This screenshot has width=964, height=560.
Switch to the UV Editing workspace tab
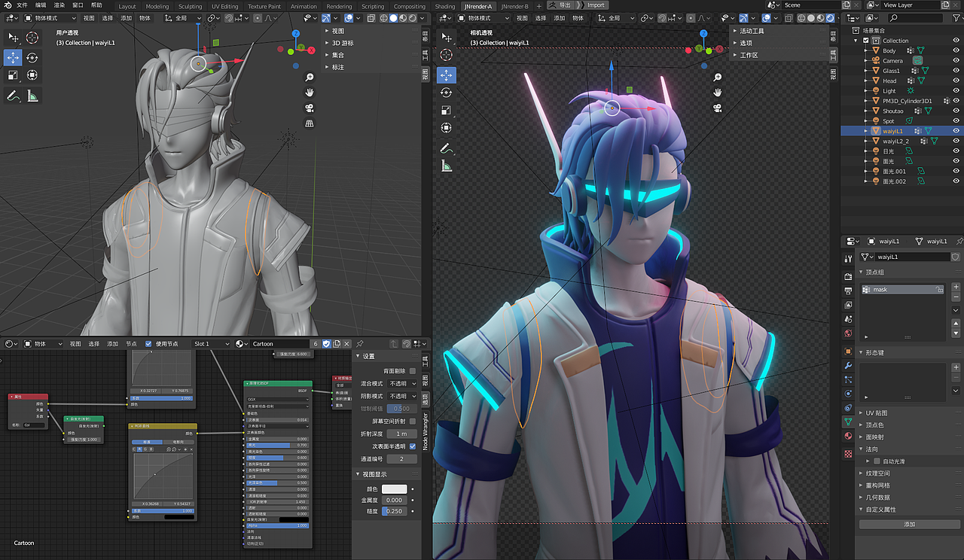coord(224,6)
